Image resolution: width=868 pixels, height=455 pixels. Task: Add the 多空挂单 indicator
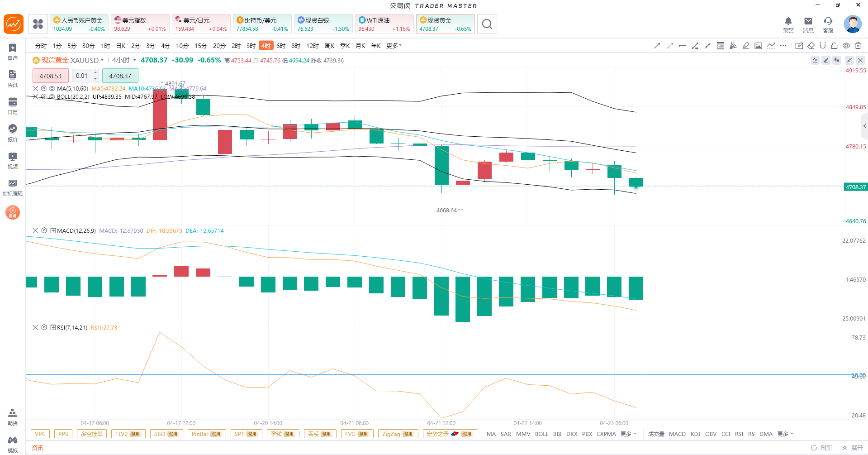(x=92, y=434)
